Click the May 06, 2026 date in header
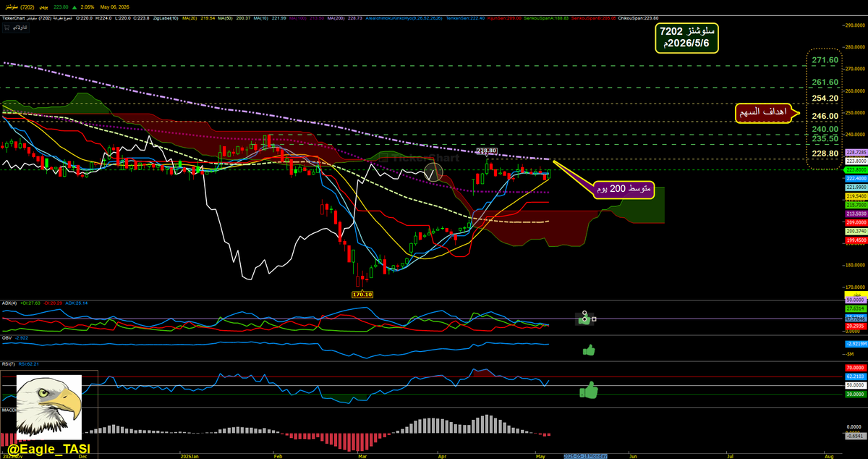Screen dimensions: 868x459 point(114,7)
